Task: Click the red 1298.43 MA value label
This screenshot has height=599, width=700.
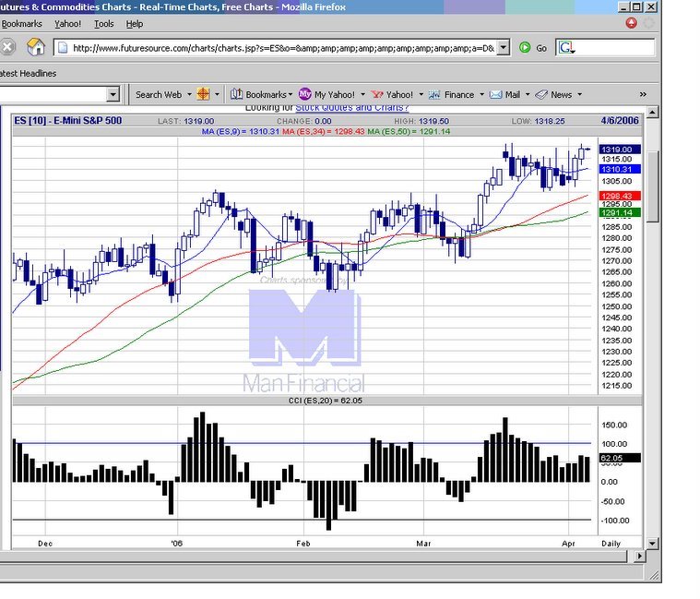Action: (620, 196)
